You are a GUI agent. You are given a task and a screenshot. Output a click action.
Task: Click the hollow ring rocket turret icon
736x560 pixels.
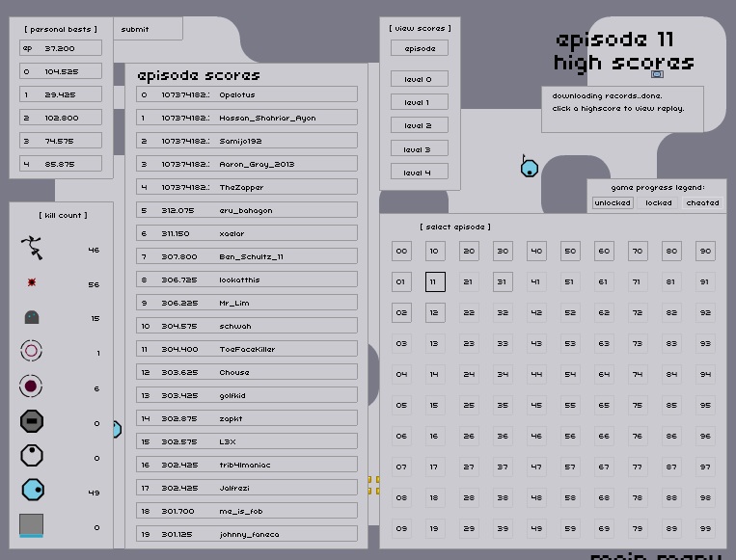(x=32, y=352)
